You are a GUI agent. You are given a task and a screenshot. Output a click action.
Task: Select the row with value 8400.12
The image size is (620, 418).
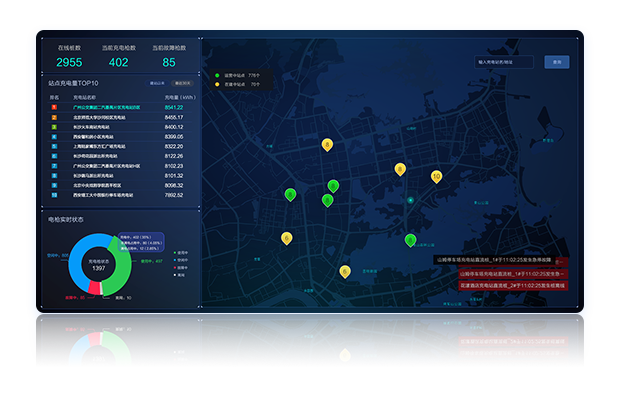[120, 127]
